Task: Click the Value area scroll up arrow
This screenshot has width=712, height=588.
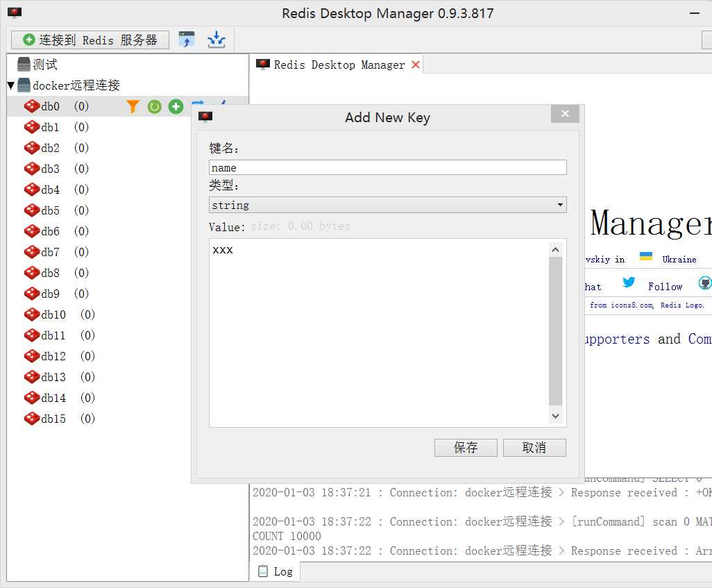Action: coord(555,249)
